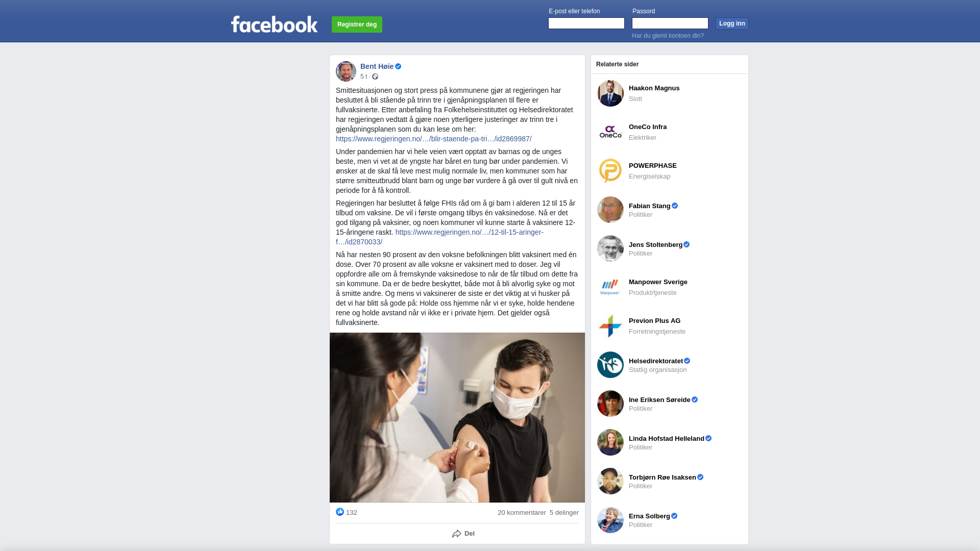
Task: Click the Registrer deg button
Action: (357, 24)
